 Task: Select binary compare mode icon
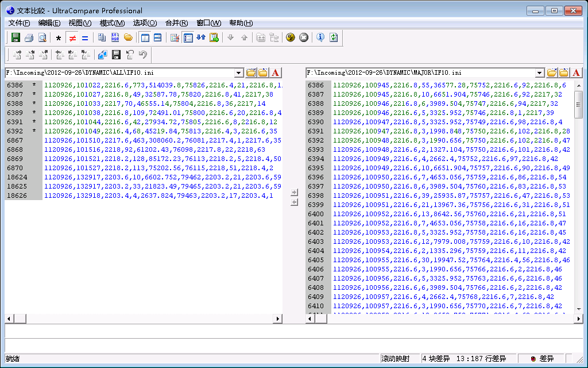[115, 38]
